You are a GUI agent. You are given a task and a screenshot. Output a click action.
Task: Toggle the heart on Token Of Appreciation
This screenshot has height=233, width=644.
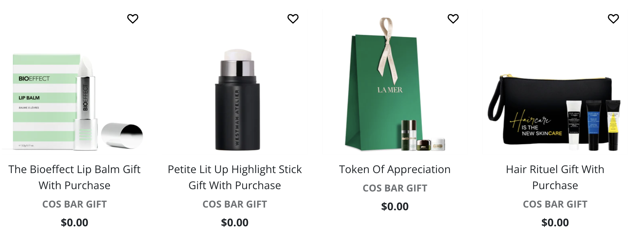tap(453, 19)
